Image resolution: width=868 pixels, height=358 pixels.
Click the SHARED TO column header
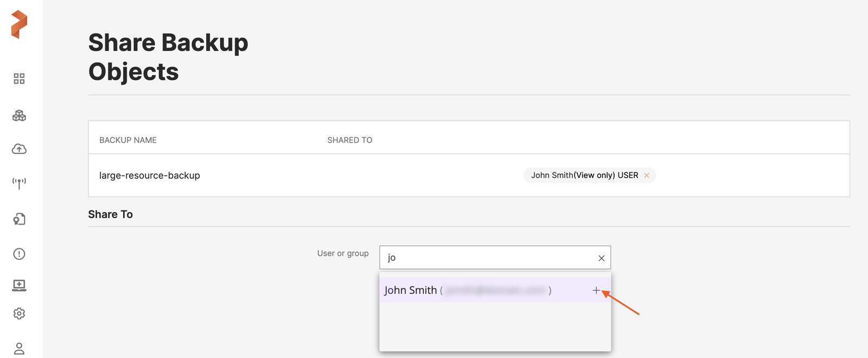click(x=349, y=140)
